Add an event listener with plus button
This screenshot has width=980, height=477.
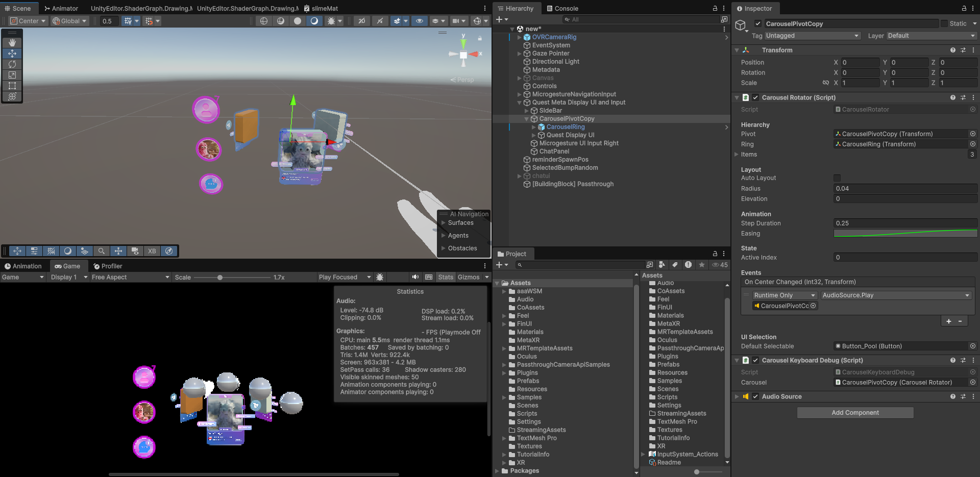click(949, 321)
